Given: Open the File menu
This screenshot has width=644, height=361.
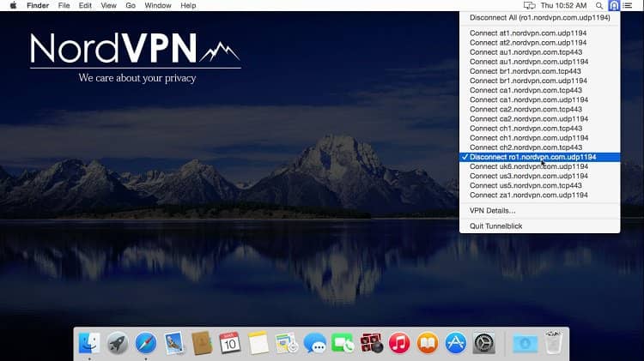Looking at the screenshot, I should click(x=64, y=5).
